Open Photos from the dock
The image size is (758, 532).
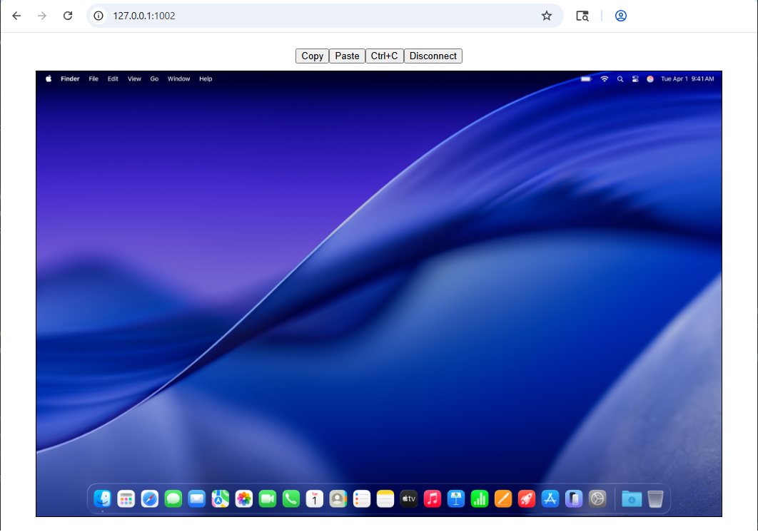(x=243, y=498)
